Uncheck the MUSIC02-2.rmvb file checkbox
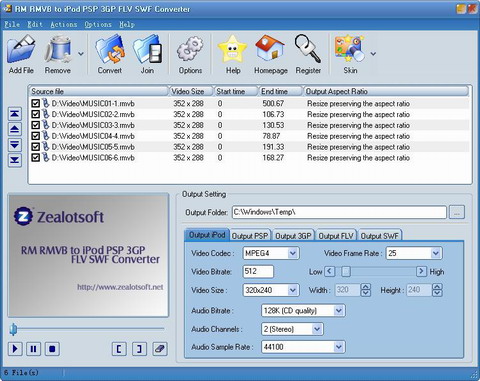 [35, 114]
